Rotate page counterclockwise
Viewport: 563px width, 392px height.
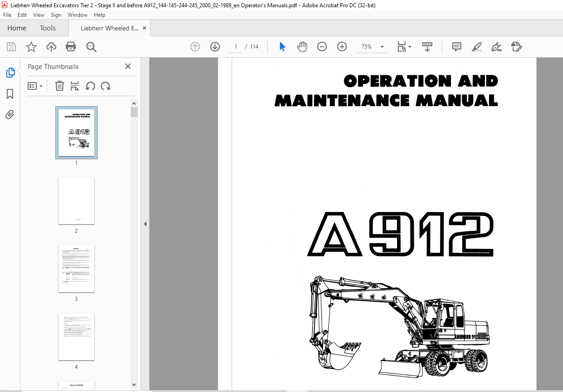point(90,86)
